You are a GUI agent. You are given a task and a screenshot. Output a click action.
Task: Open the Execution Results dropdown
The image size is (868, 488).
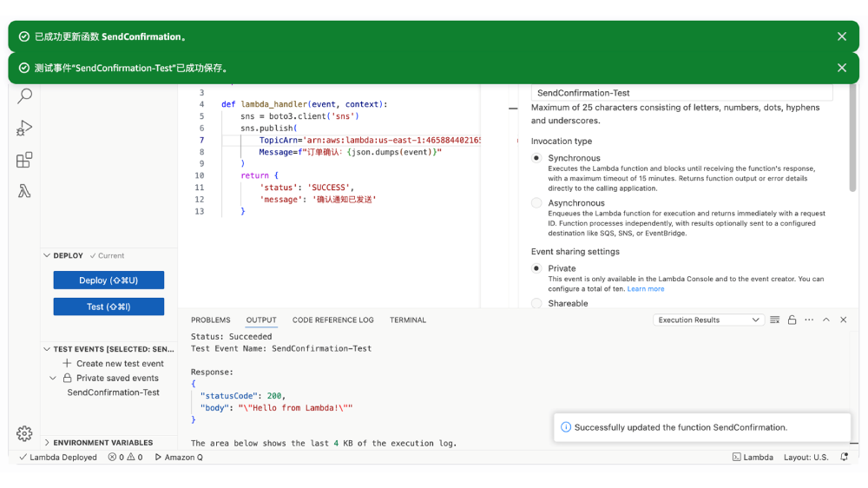[707, 320]
